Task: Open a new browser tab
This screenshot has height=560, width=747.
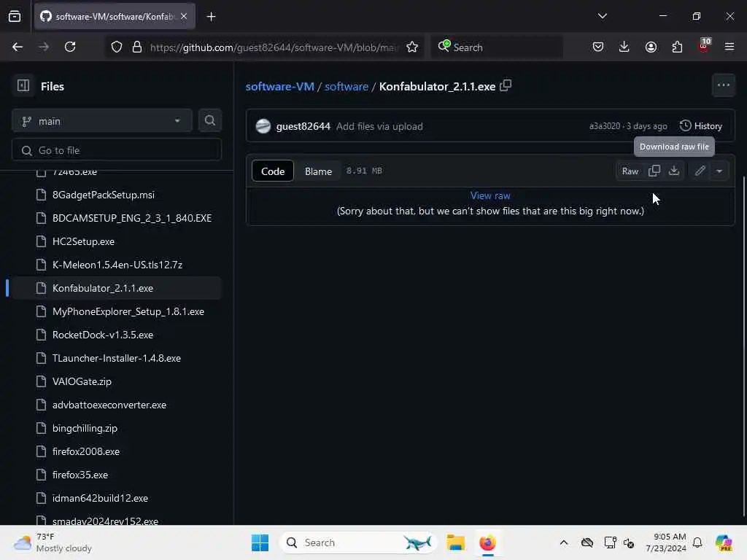Action: pos(211,17)
